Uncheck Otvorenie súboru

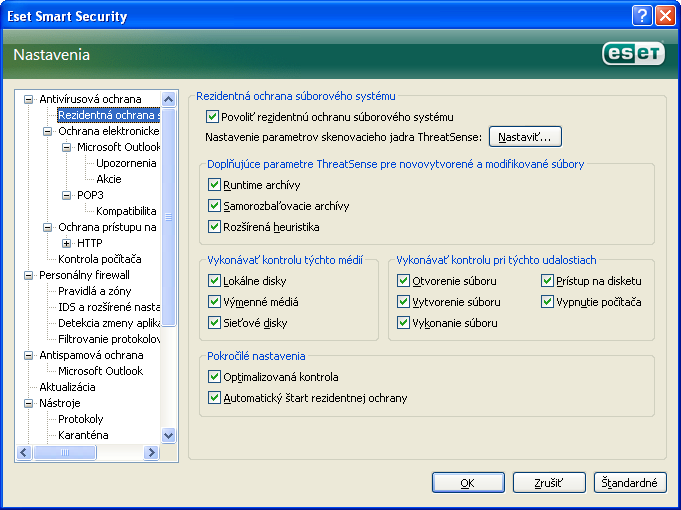pos(403,281)
